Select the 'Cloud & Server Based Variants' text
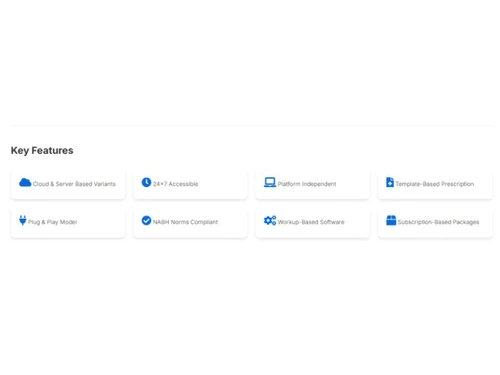This screenshot has width=500, height=375. [74, 184]
